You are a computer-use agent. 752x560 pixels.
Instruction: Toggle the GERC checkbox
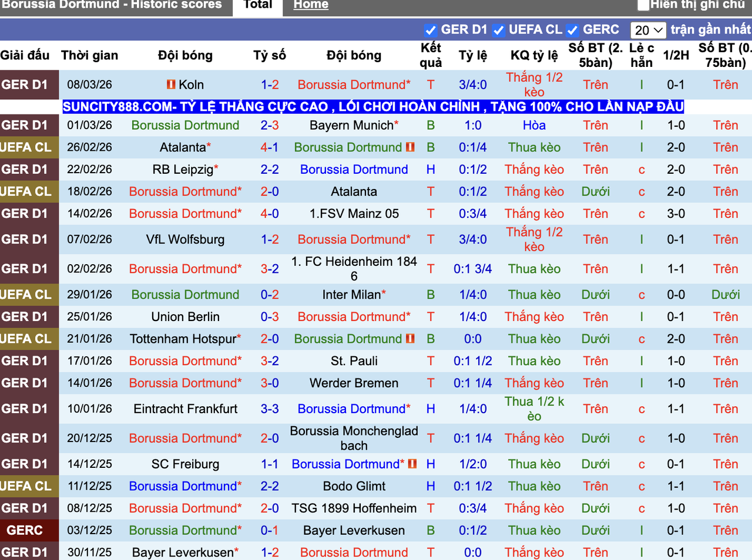click(573, 30)
